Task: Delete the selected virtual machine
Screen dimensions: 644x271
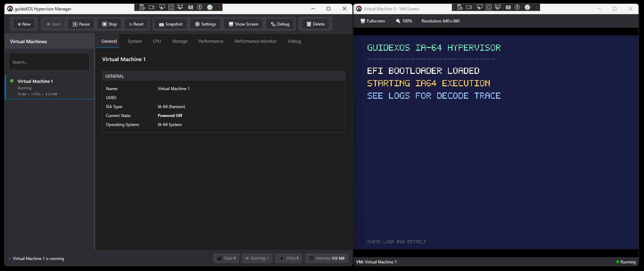Action: pos(316,24)
